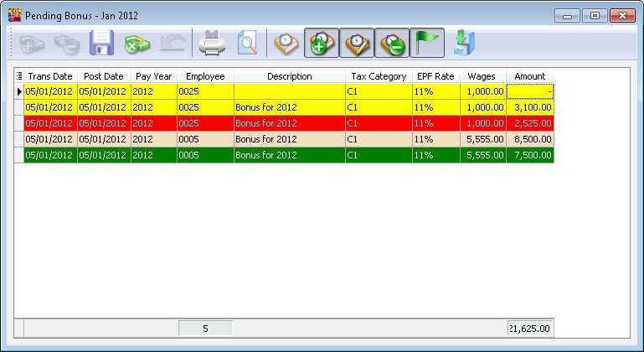Click Employee 0025 in the red row
The width and height of the screenshot is (644, 352).
click(205, 123)
